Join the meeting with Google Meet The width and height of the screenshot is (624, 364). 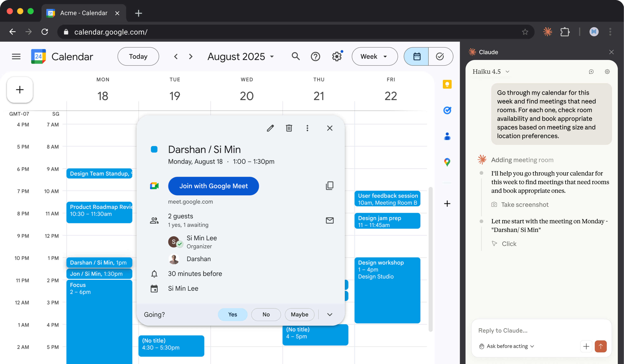pyautogui.click(x=213, y=186)
